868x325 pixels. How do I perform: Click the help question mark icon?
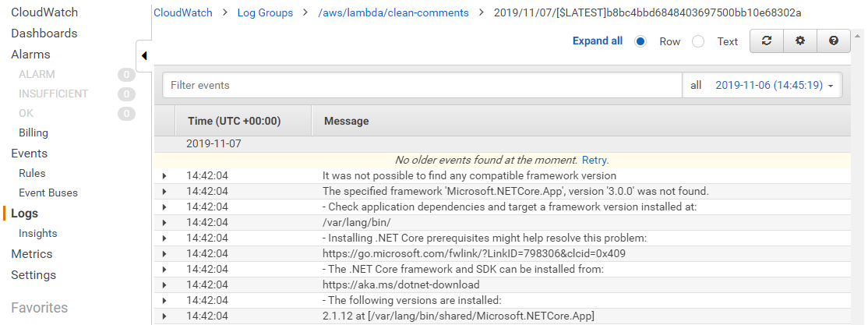pos(834,41)
